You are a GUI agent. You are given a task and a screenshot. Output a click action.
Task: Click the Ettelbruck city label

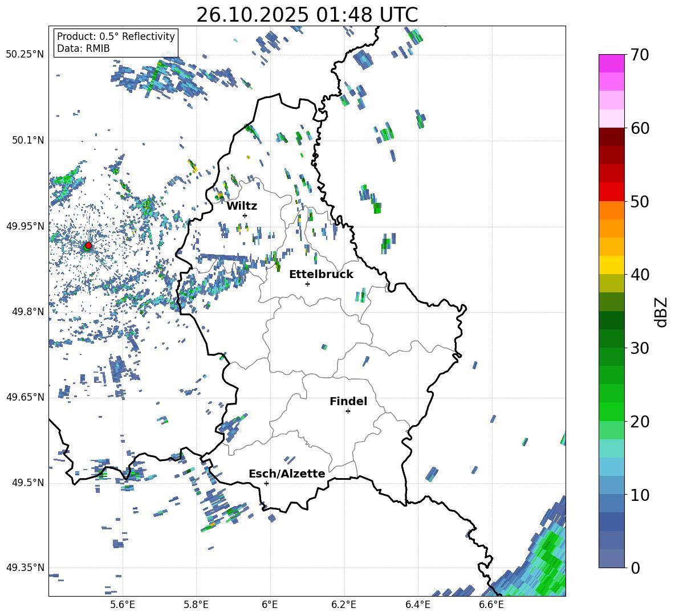coord(321,274)
